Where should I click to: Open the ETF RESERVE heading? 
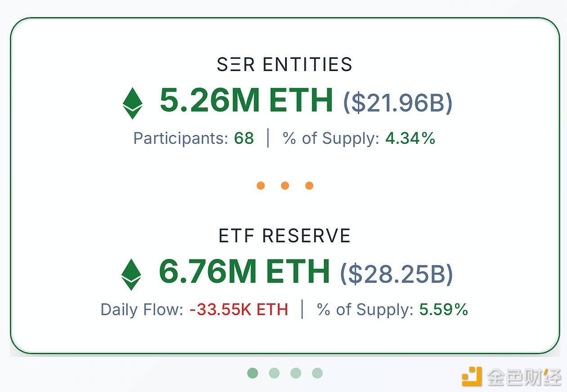pos(285,236)
